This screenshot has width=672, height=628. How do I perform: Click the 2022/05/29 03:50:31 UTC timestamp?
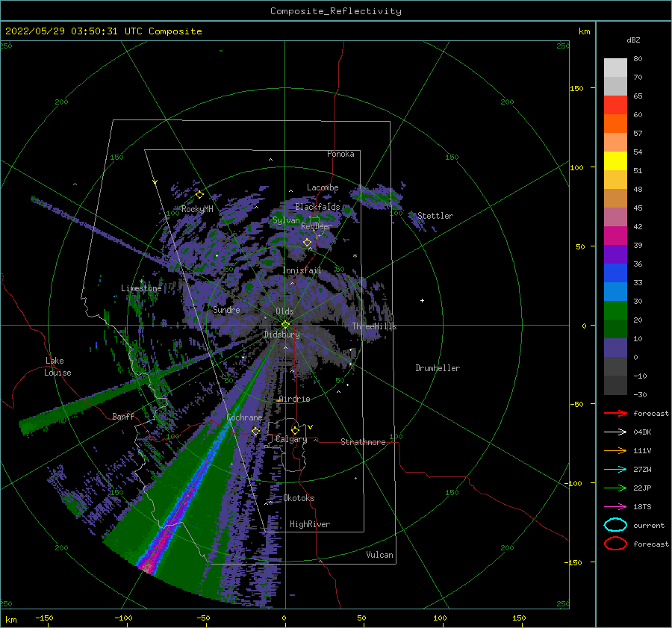67,31
